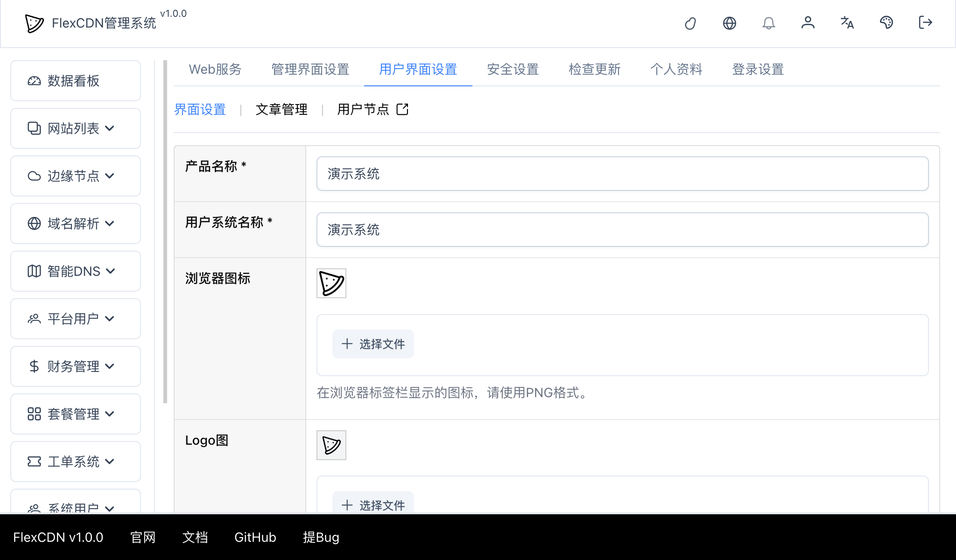Open the theme palette icon
956x560 pixels.
886,22
